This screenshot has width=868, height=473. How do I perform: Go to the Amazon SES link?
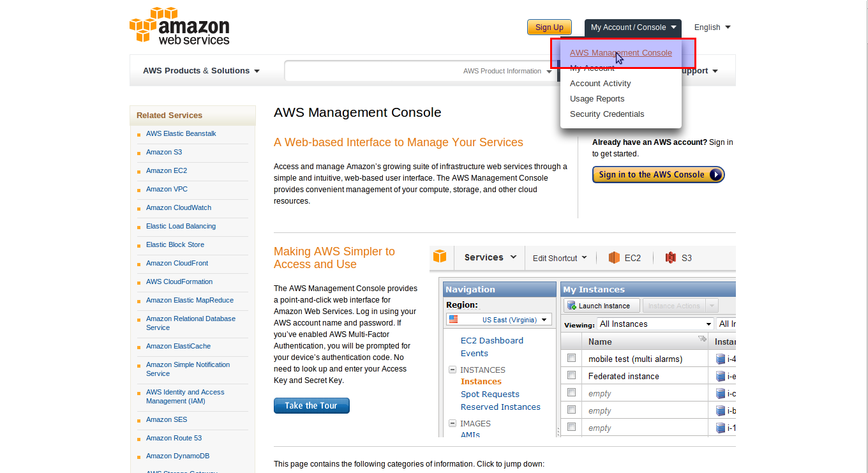click(x=167, y=419)
